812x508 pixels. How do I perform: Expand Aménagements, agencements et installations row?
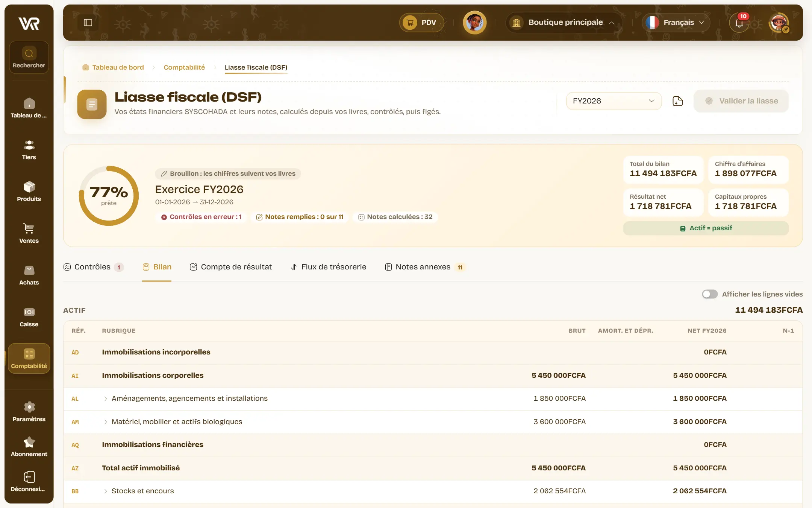(x=106, y=399)
